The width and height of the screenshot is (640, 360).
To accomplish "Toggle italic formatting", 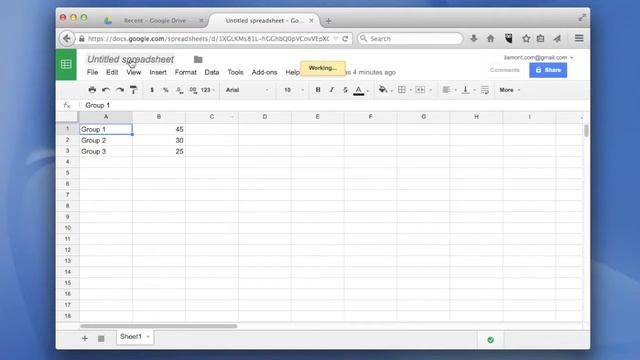I will tap(331, 90).
